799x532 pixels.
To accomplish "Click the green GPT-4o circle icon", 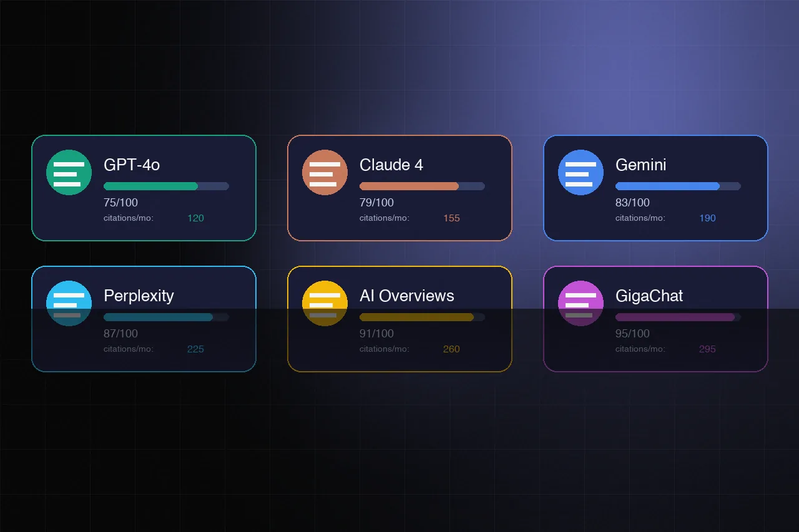I will pos(69,172).
